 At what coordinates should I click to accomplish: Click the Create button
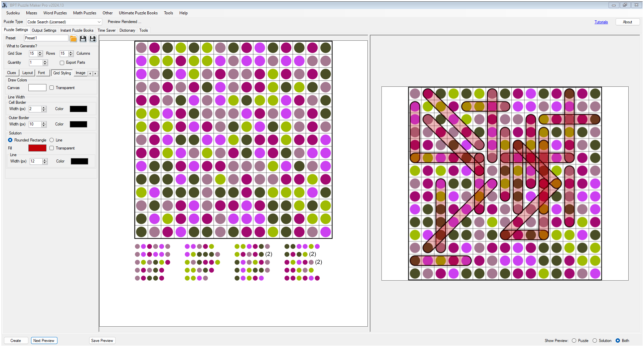click(16, 340)
